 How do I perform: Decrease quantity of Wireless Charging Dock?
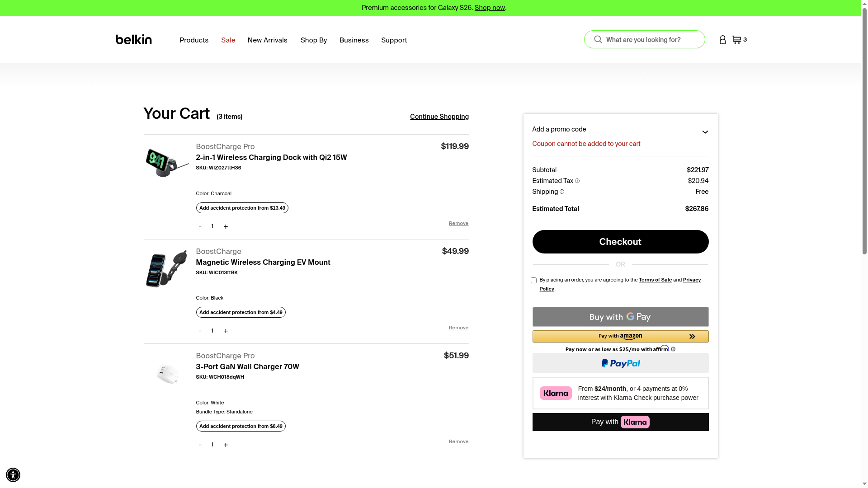(200, 226)
